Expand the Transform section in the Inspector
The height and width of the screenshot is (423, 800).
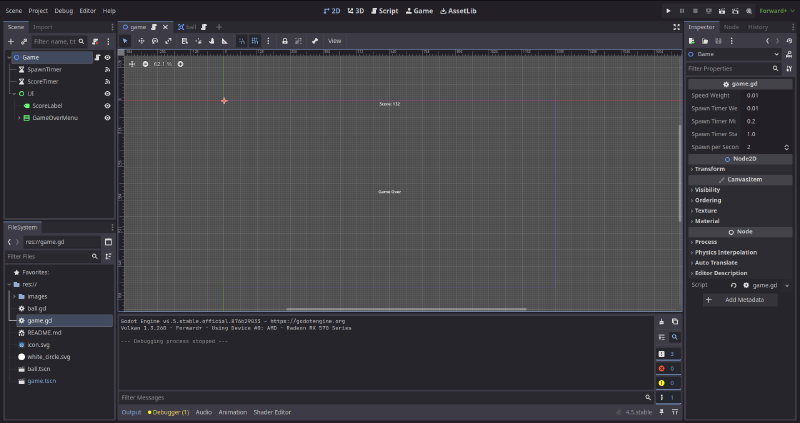(x=710, y=168)
